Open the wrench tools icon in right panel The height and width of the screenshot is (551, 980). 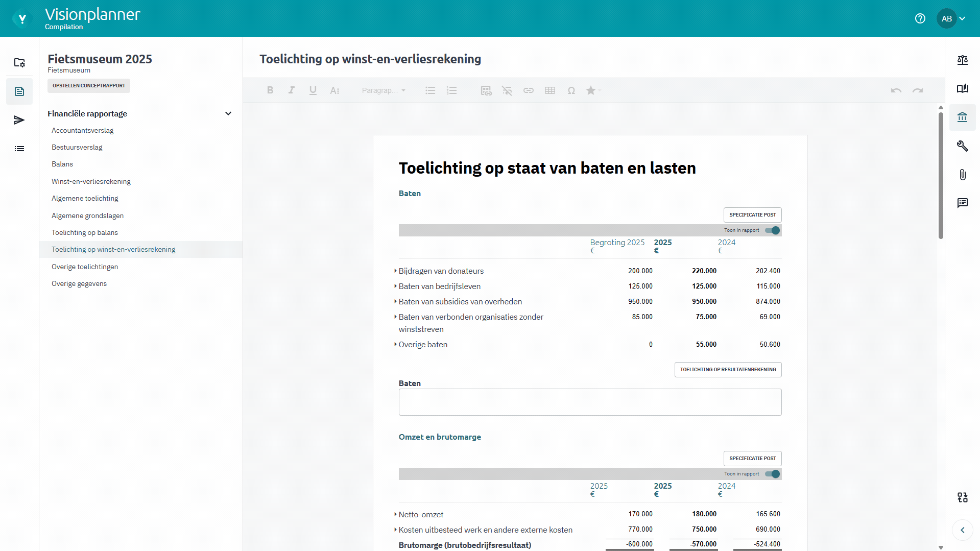coord(963,146)
